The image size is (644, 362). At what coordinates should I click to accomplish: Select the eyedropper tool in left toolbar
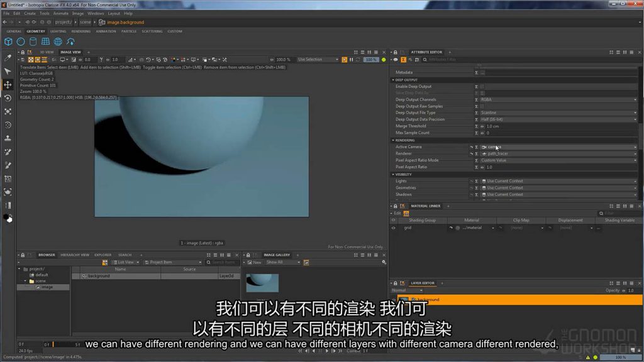click(x=8, y=58)
